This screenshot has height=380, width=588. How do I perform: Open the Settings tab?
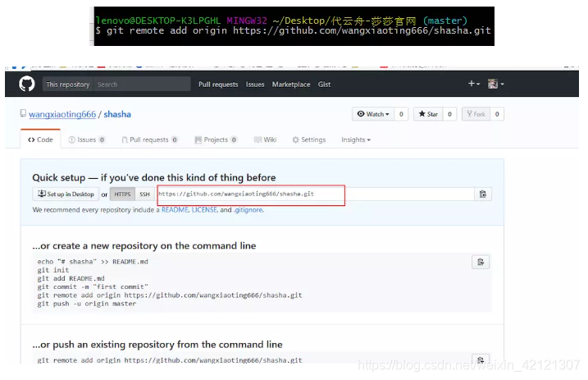tap(309, 140)
